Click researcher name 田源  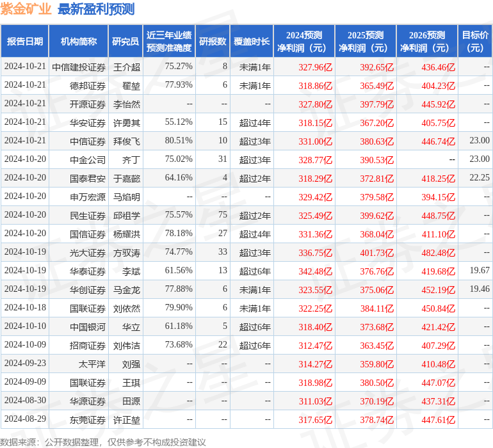[131, 401]
